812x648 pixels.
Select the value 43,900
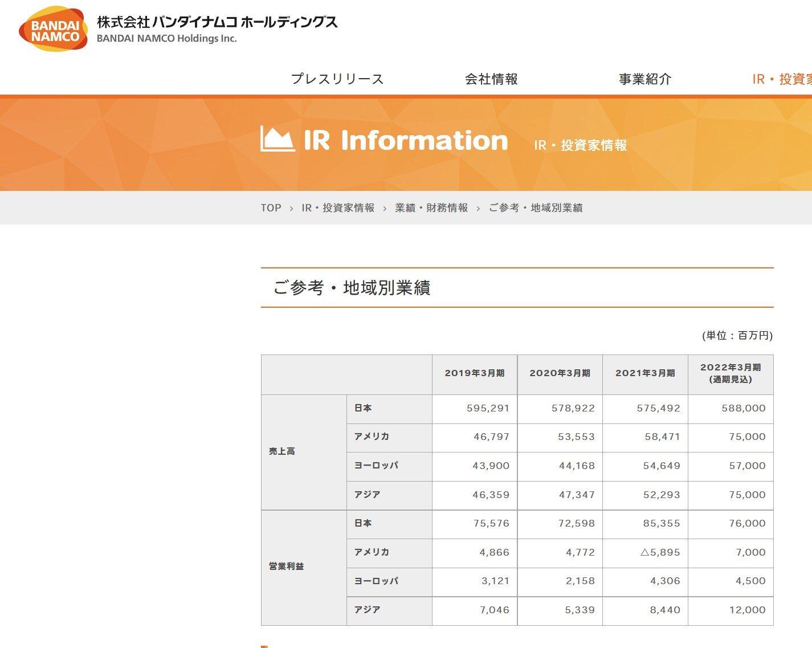[491, 466]
